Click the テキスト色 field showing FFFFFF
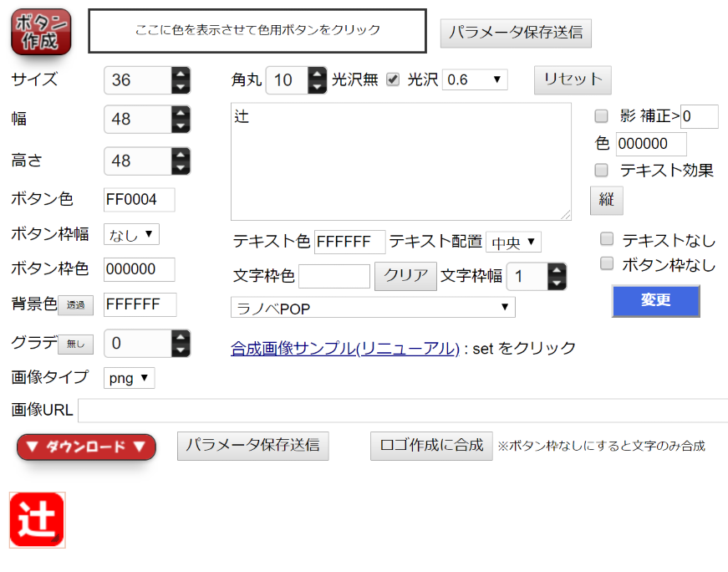The height and width of the screenshot is (572, 728). click(349, 242)
